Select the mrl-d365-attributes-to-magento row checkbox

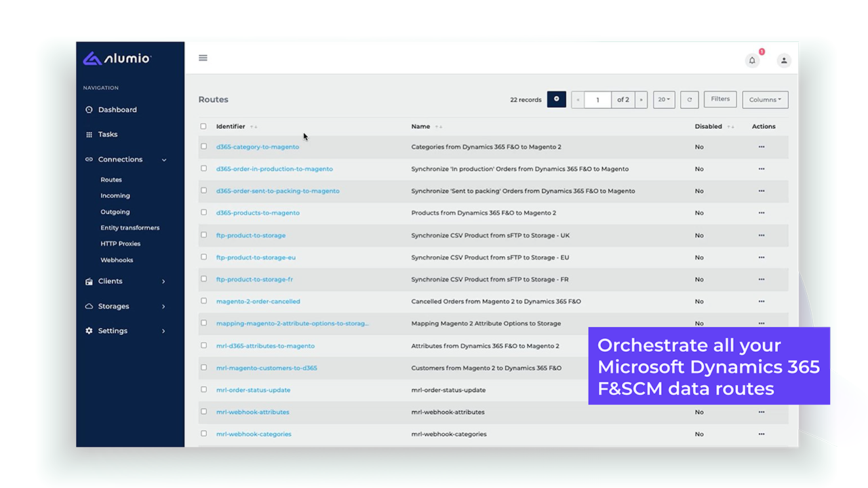tap(203, 345)
